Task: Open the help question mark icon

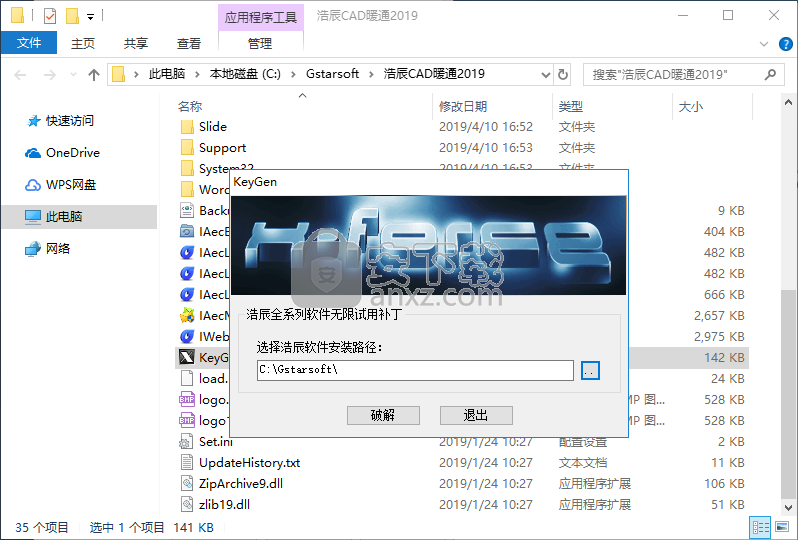Action: (x=785, y=44)
